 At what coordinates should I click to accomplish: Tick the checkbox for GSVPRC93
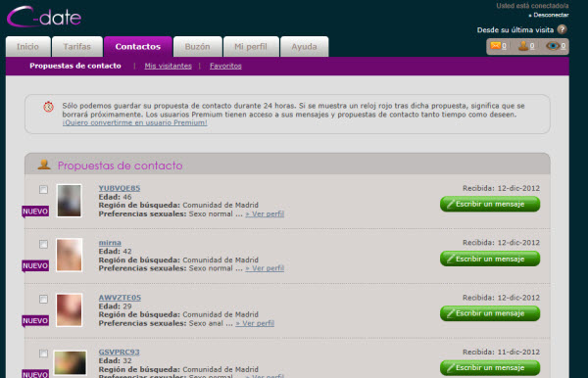[43, 354]
